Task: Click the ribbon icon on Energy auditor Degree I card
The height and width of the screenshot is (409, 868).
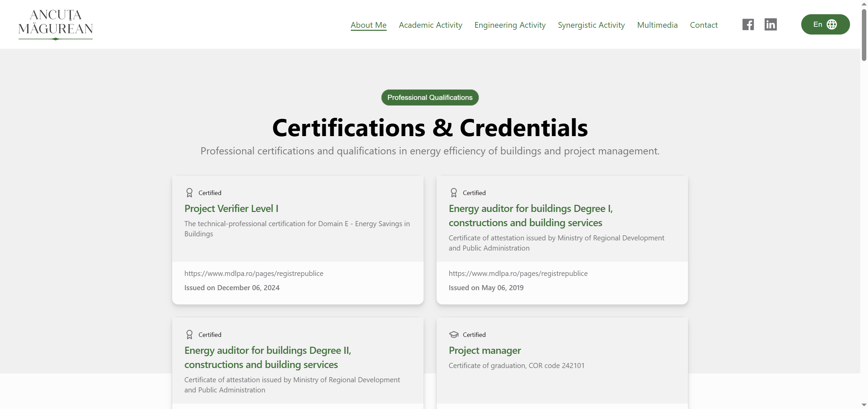Action: [x=453, y=193]
